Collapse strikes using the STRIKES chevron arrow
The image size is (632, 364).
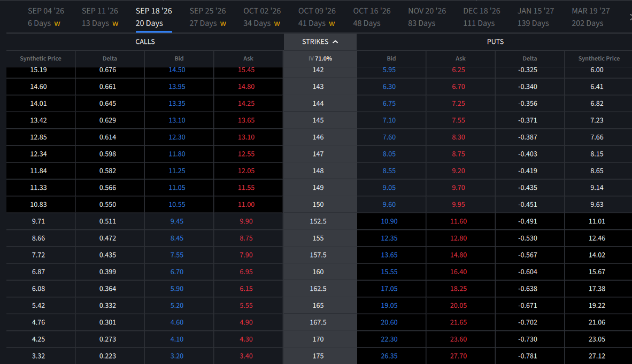[x=335, y=42]
